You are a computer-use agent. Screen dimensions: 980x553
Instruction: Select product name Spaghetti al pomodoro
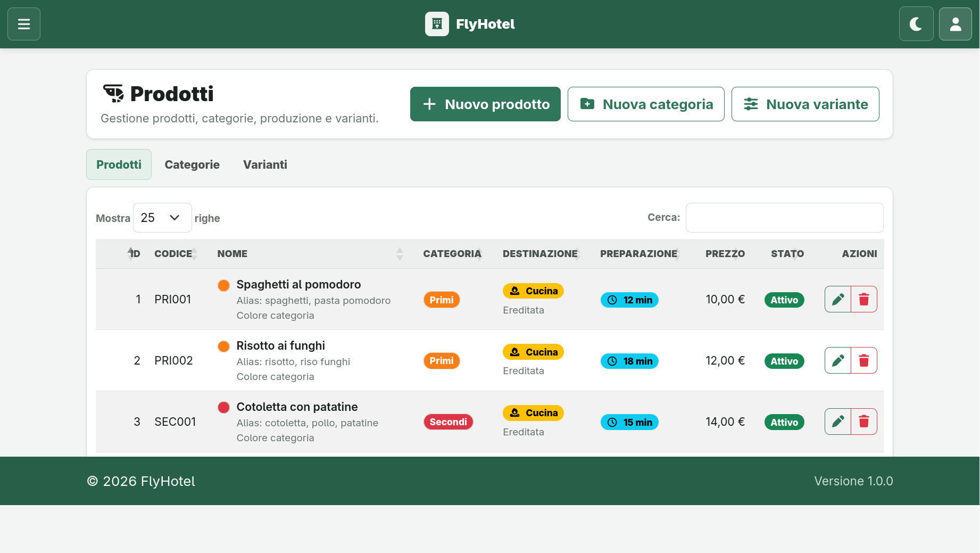pyautogui.click(x=298, y=285)
